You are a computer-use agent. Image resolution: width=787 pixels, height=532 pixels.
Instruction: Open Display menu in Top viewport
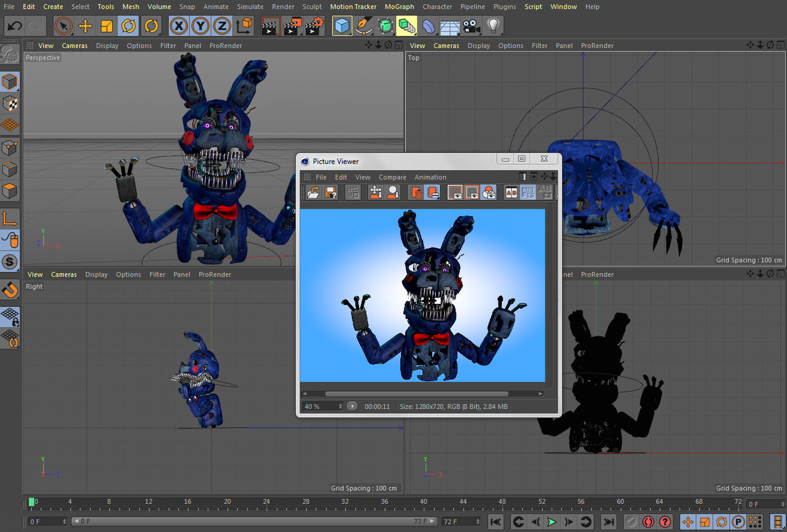coord(478,46)
